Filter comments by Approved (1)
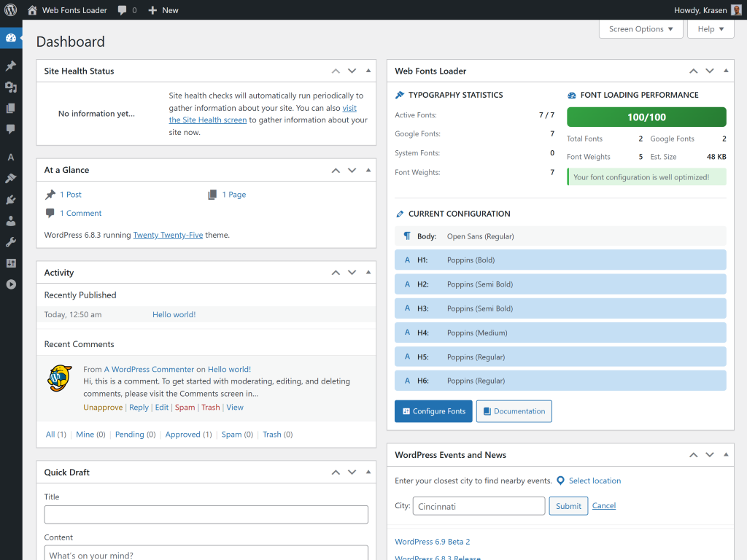This screenshot has width=747, height=560. (188, 435)
